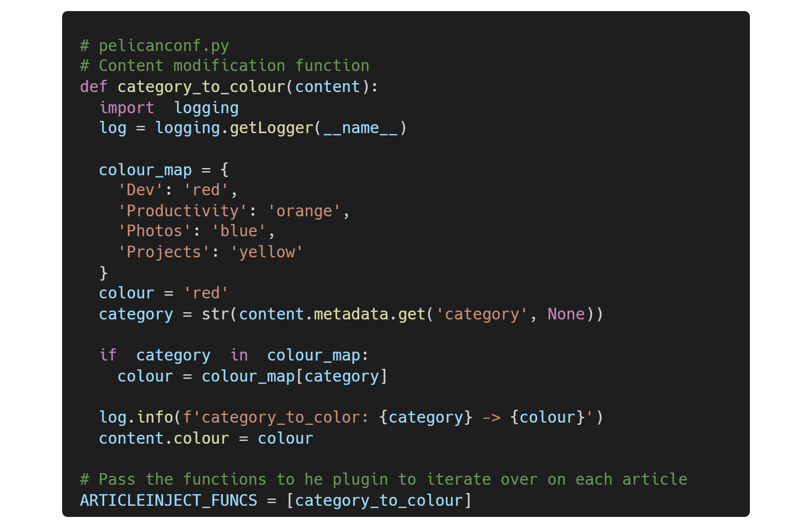The width and height of the screenshot is (812, 528).
Task: Click the 'category_to_colour' function name in def
Action: click(201, 87)
